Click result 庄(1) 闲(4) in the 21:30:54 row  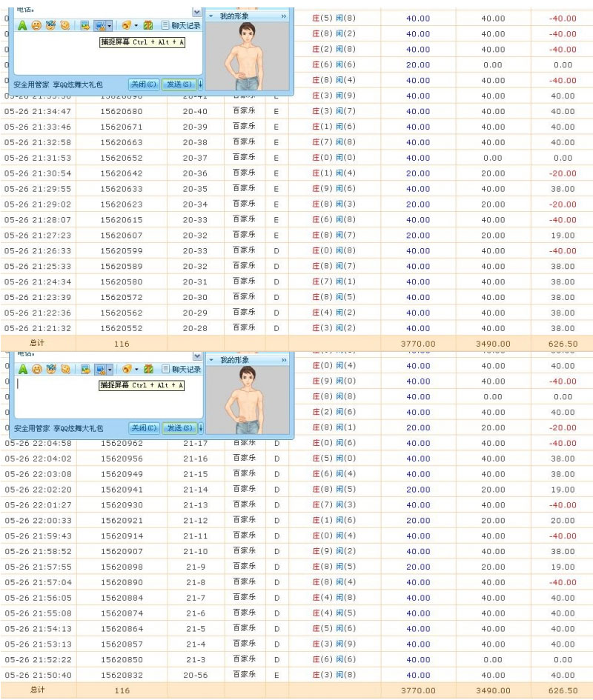(334, 173)
